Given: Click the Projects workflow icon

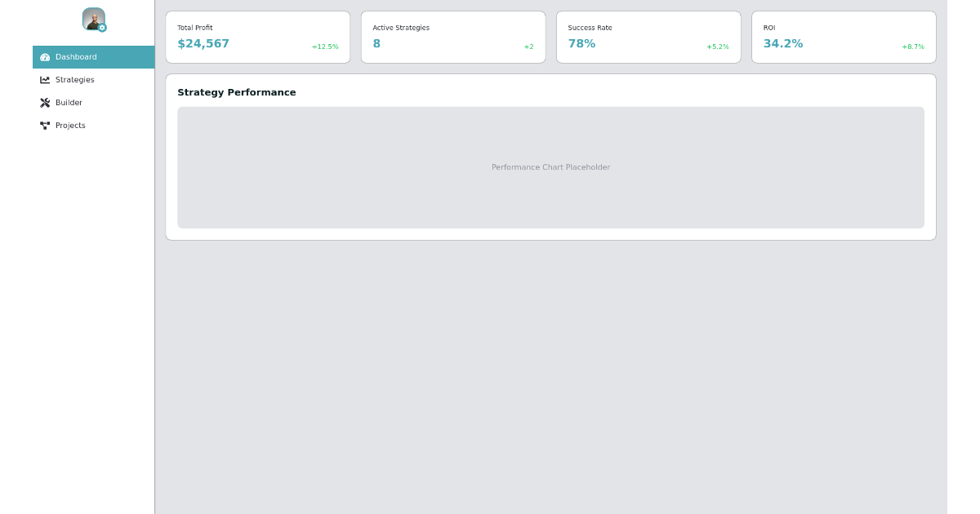Looking at the screenshot, I should coord(45,126).
